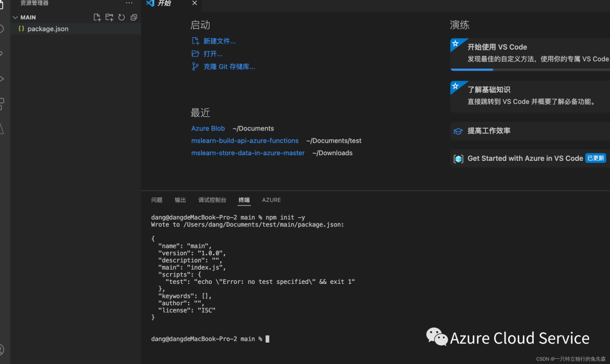The height and width of the screenshot is (364, 610).
Task: Click "npm init -y" command line in terminal
Action: click(x=228, y=217)
